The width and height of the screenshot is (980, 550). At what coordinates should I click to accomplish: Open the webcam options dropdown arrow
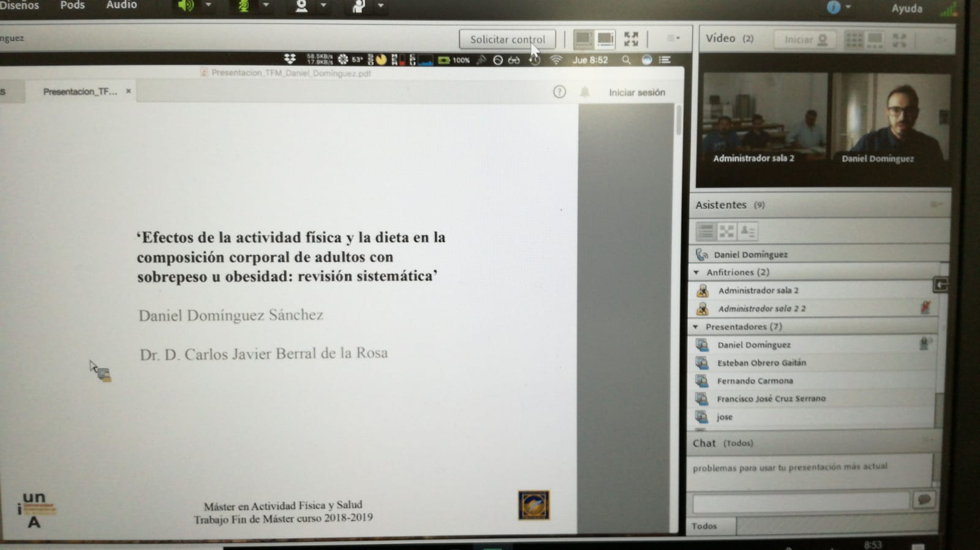point(323,6)
